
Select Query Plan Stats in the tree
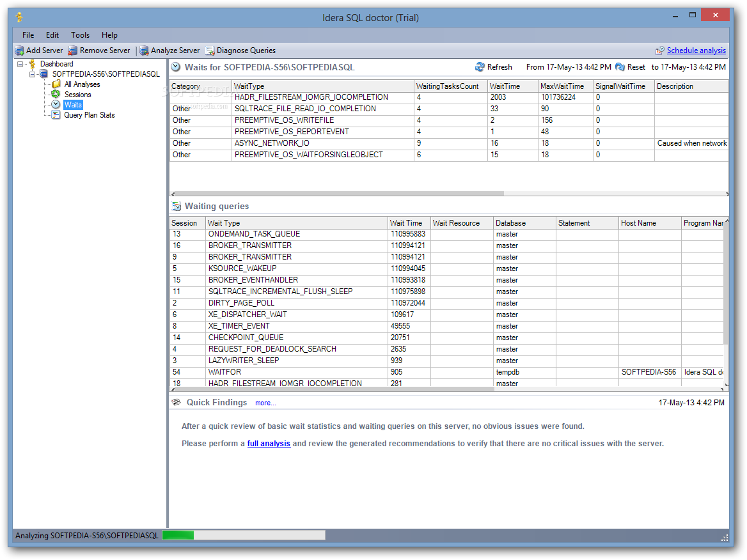click(x=89, y=115)
